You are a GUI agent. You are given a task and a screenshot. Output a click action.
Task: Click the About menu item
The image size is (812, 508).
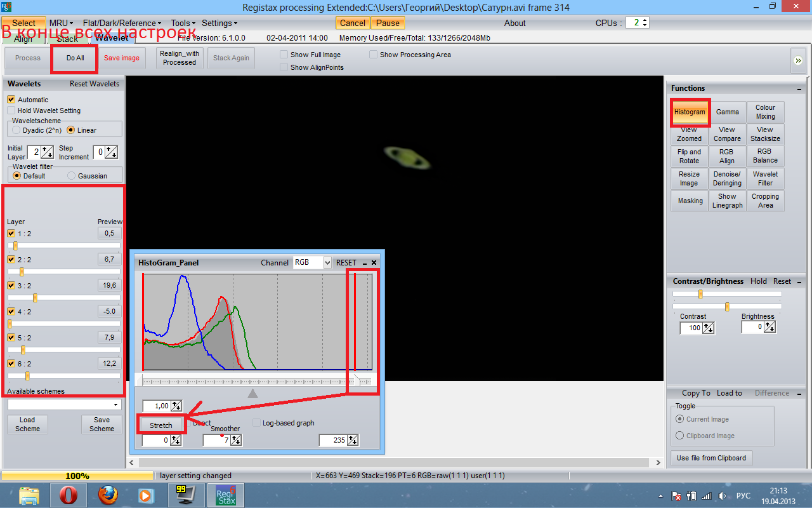tap(514, 23)
